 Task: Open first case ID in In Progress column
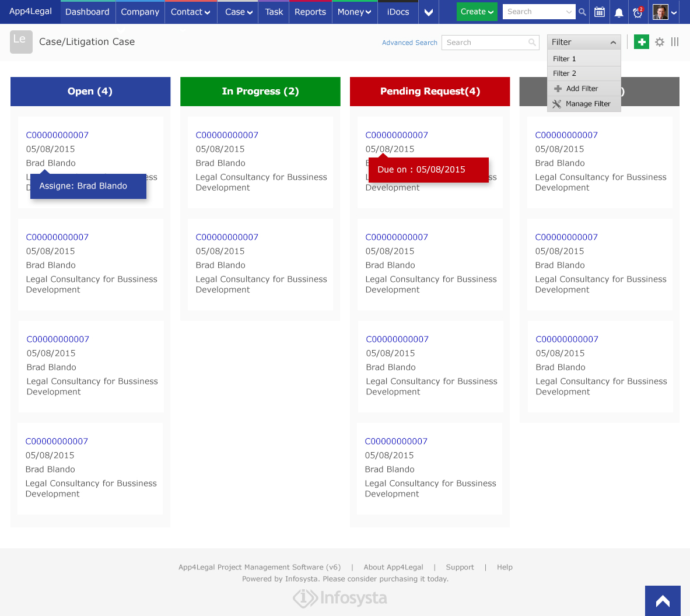point(227,135)
